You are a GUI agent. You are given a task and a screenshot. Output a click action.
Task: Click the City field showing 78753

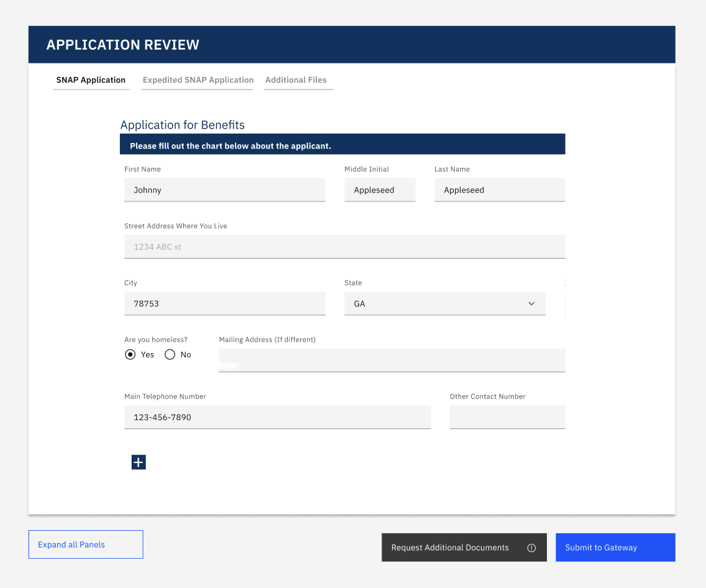pyautogui.click(x=225, y=303)
